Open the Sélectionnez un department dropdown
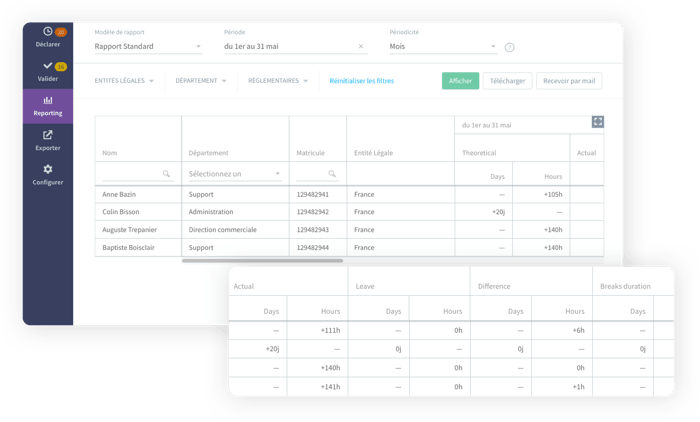The height and width of the screenshot is (422, 700). [x=235, y=174]
